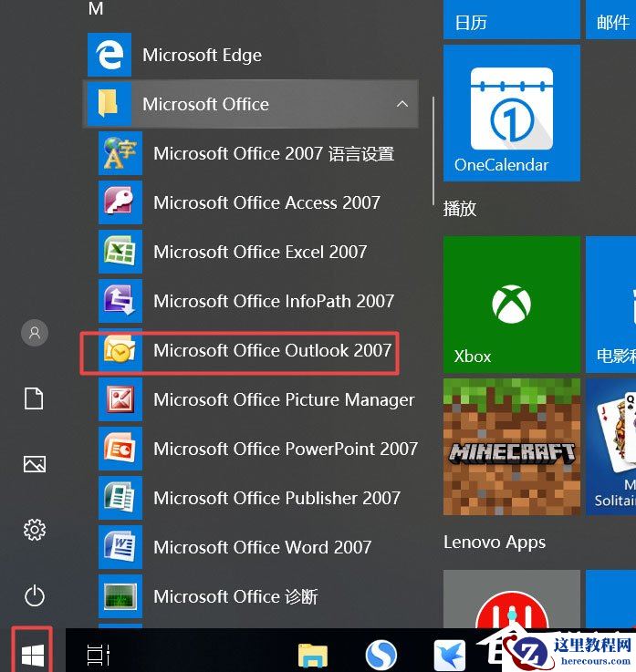
Task: Open the Word 2007 icon
Action: click(x=120, y=547)
